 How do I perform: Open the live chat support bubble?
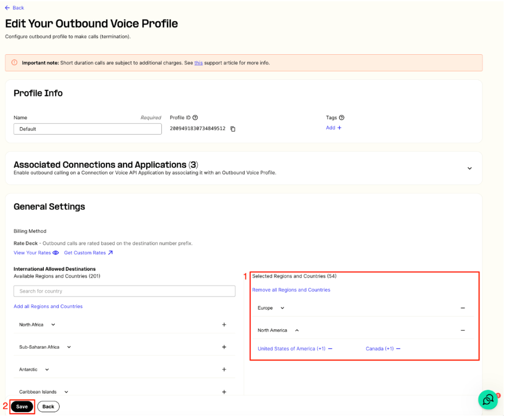coord(488,399)
